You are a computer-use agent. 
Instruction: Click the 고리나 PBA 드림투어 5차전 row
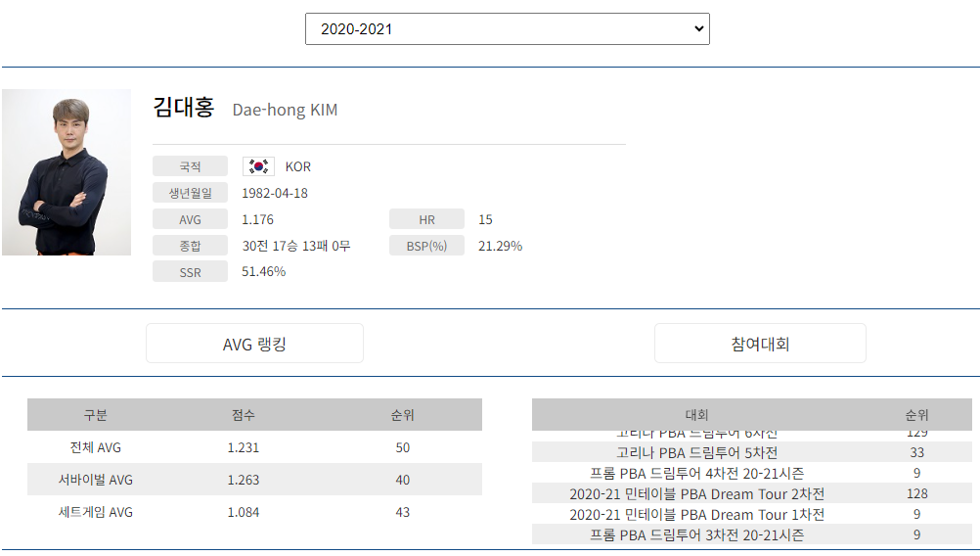coord(752,452)
